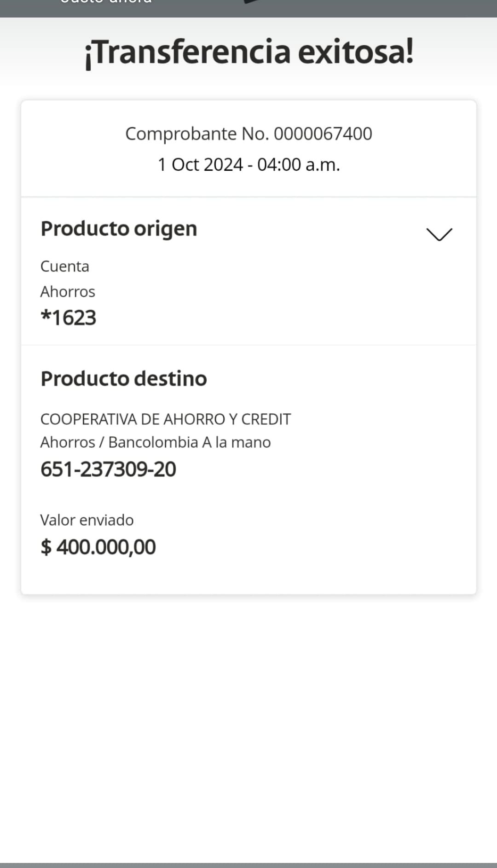Viewport: 497px width, 868px height.
Task: Tap the Producto origen section title
Action: click(119, 229)
